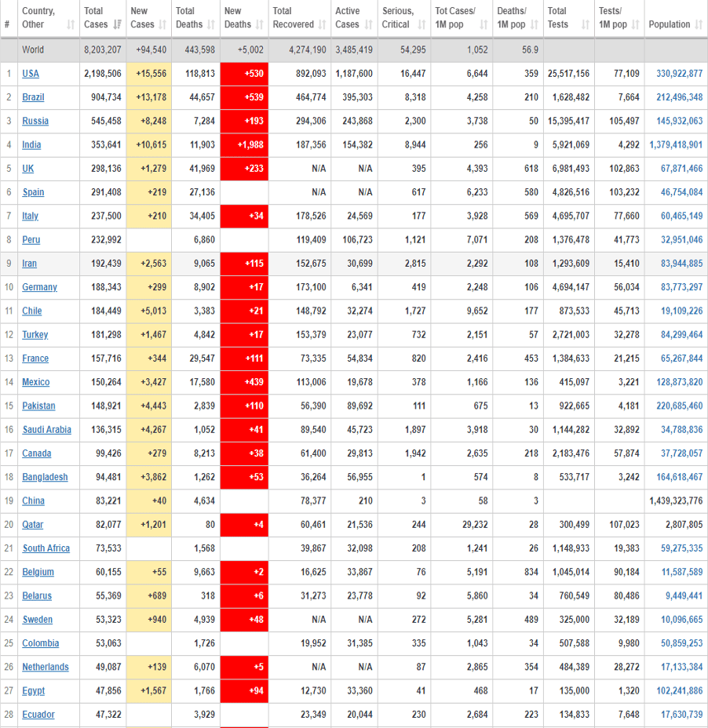Open the Peru country link
708x728 pixels.
(x=31, y=239)
